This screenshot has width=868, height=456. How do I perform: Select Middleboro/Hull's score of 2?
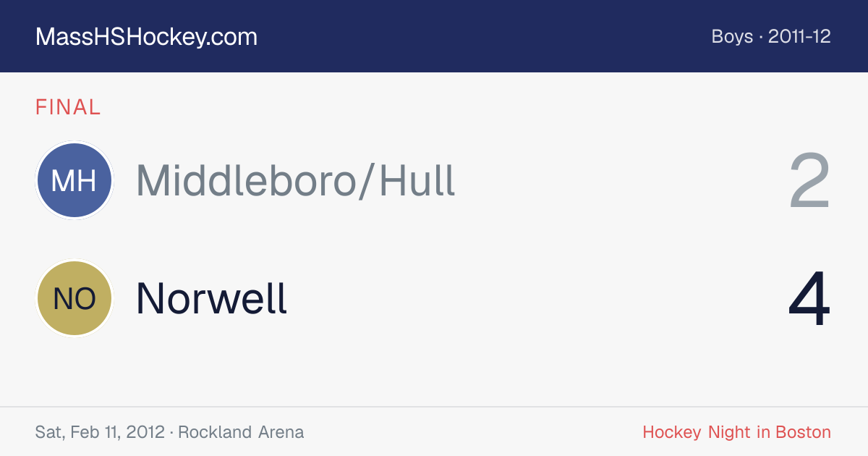tap(809, 180)
